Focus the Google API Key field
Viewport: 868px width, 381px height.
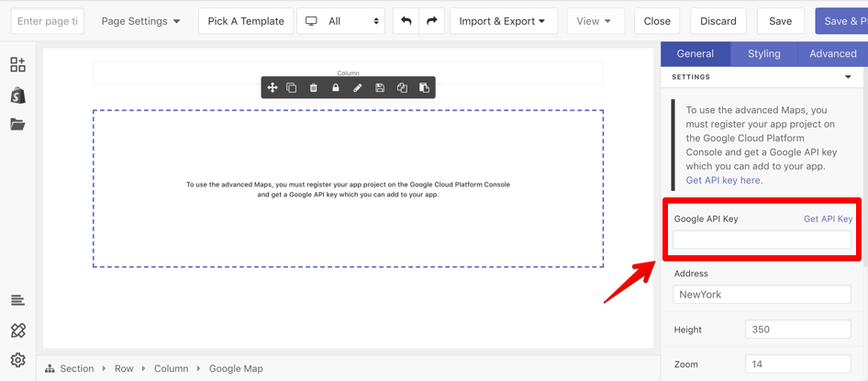(762, 240)
